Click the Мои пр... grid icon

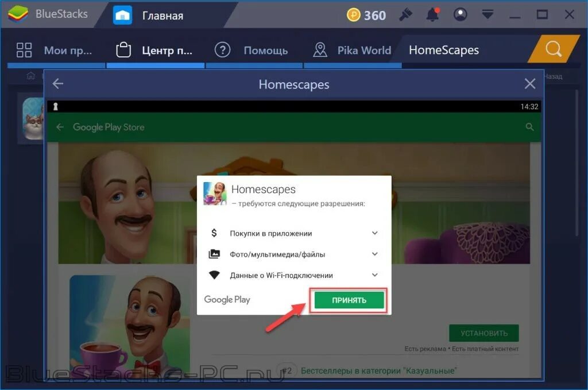(x=24, y=50)
